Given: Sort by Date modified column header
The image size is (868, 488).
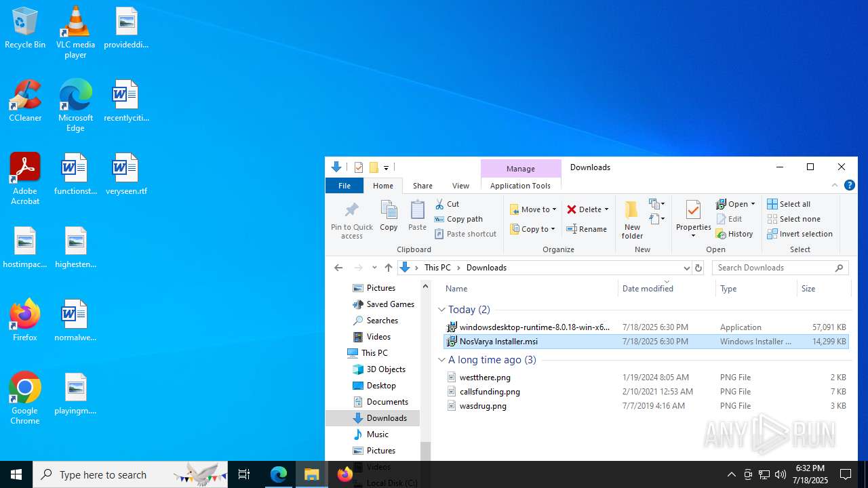Looking at the screenshot, I should [x=667, y=289].
